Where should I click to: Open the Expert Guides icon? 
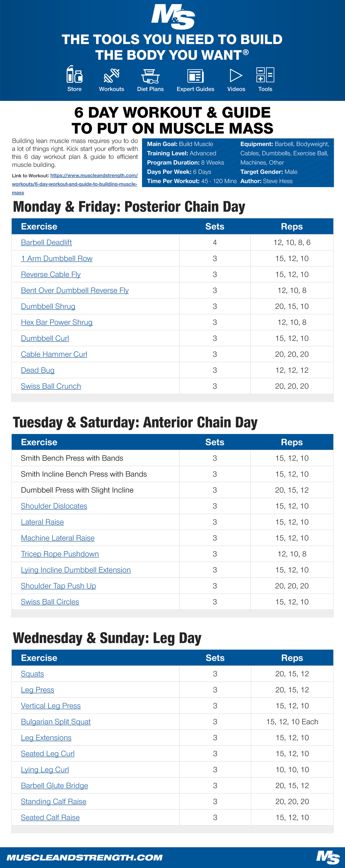coord(195,76)
